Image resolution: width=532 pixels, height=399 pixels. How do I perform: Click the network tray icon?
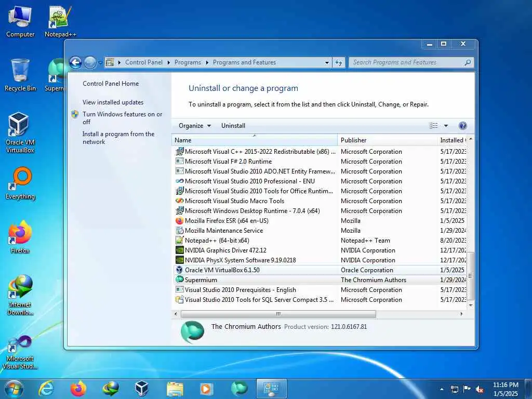(455, 389)
